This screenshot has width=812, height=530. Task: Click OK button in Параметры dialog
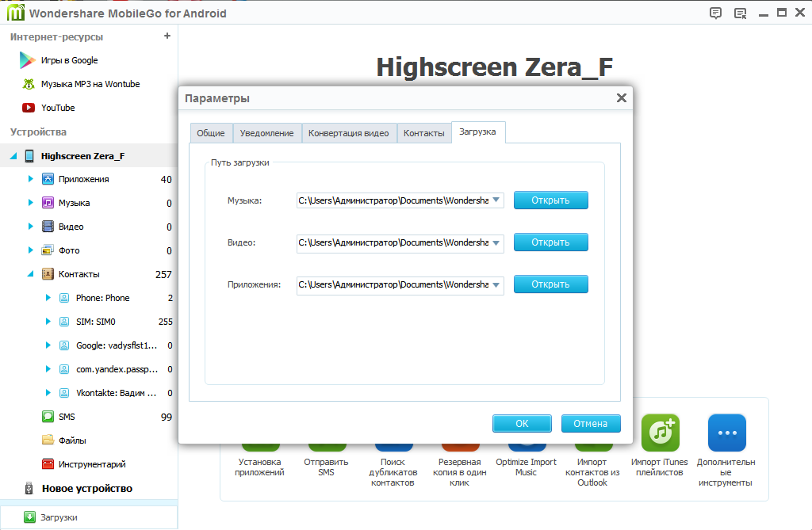[522, 424]
